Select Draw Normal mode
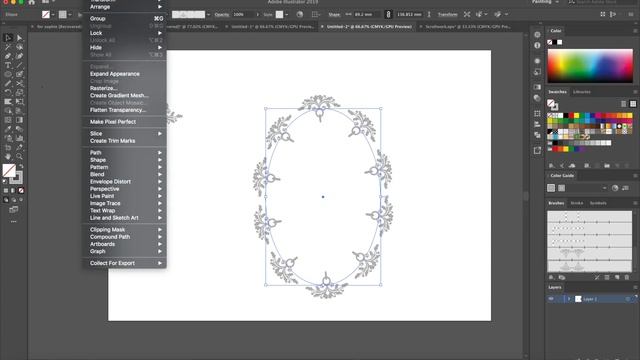The width and height of the screenshot is (640, 360). [x=6, y=200]
